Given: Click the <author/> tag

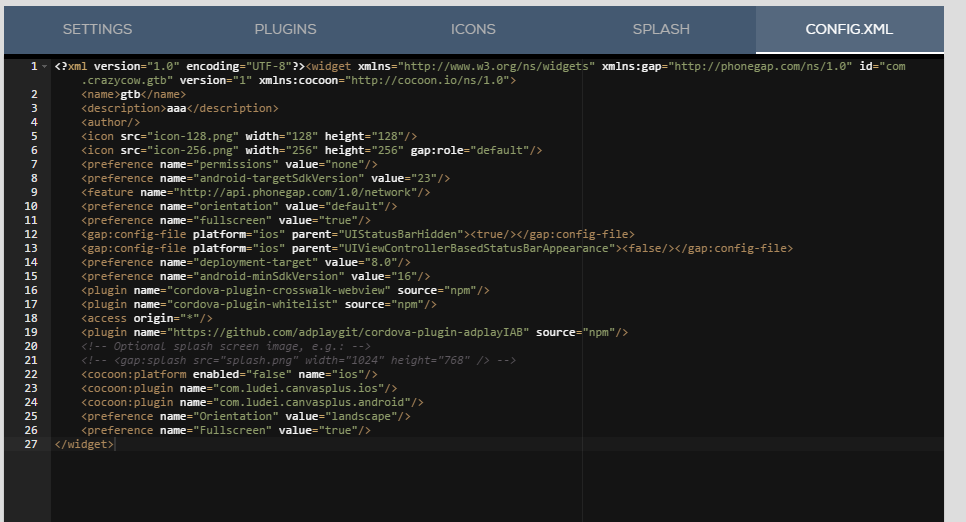Looking at the screenshot, I should (x=111, y=122).
